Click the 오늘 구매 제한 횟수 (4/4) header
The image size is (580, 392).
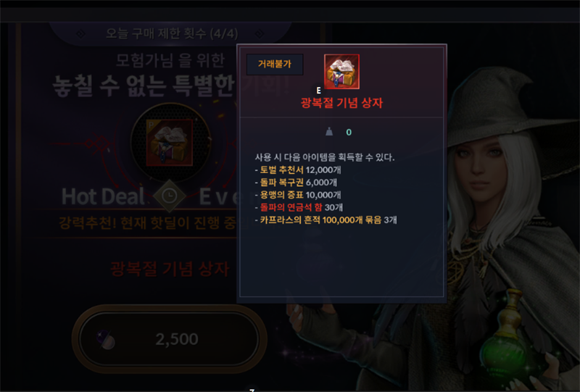click(172, 33)
